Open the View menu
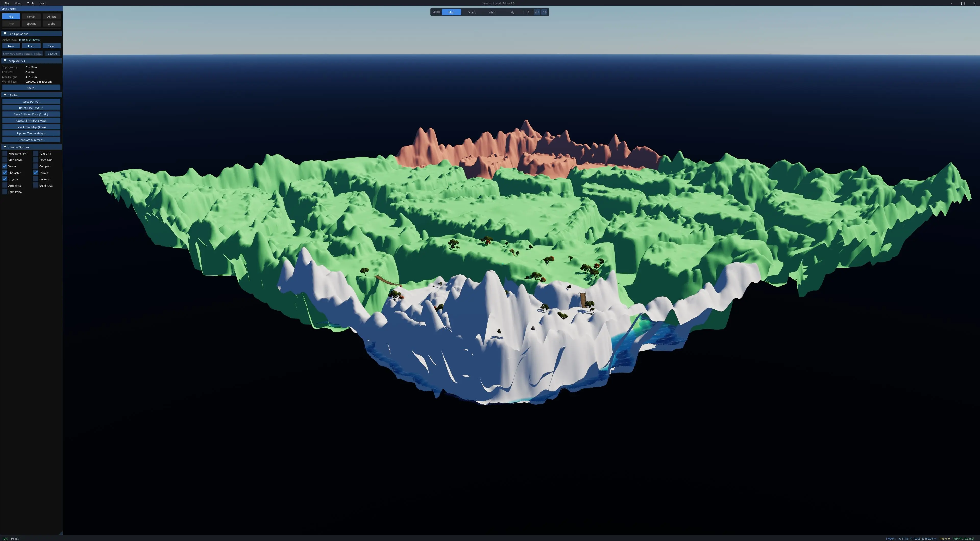The width and height of the screenshot is (980, 541). [x=18, y=3]
